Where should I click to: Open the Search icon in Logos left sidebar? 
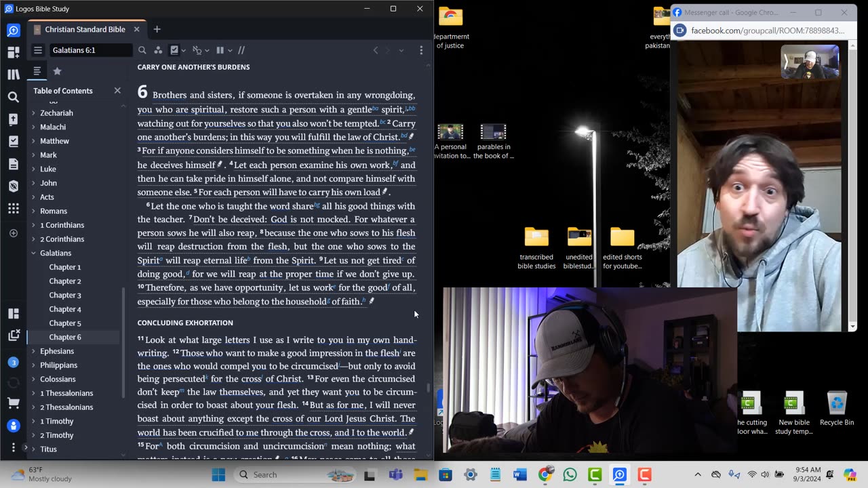click(14, 97)
